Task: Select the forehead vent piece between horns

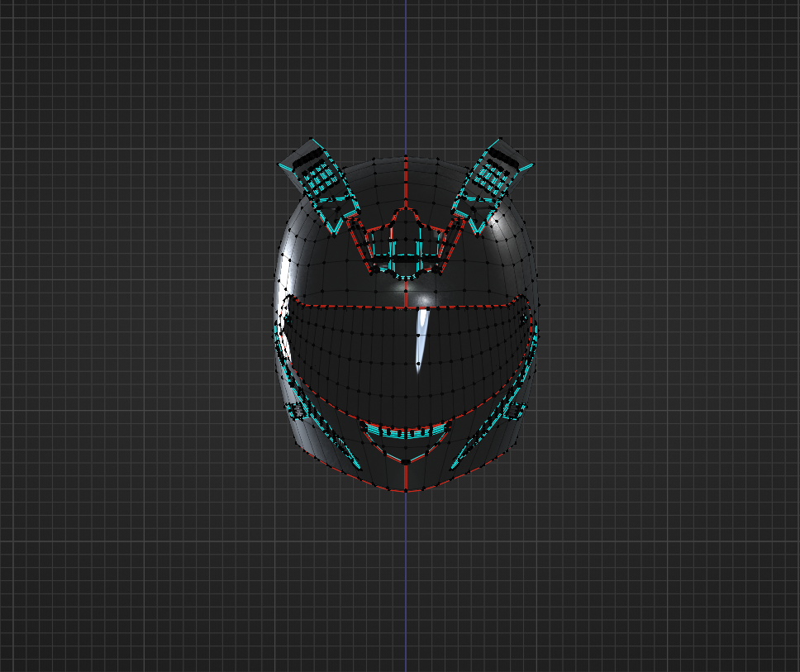Action: [406, 245]
